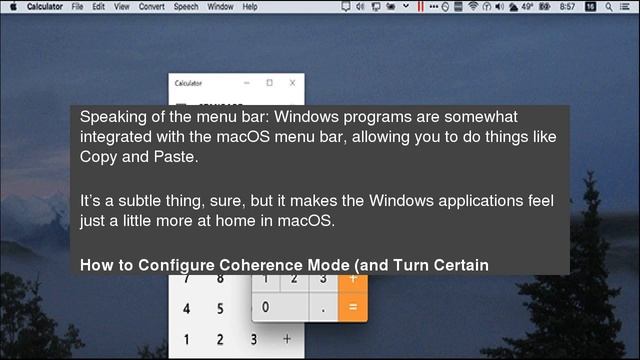The image size is (640, 360).
Task: Maximize the Windows Calculator window
Action: 269,83
